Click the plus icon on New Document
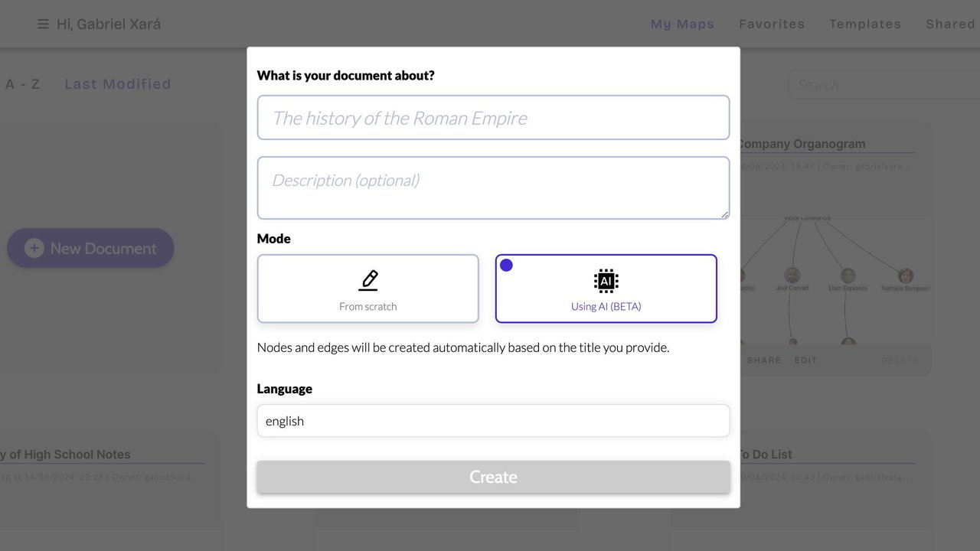The width and height of the screenshot is (980, 551). click(x=34, y=248)
